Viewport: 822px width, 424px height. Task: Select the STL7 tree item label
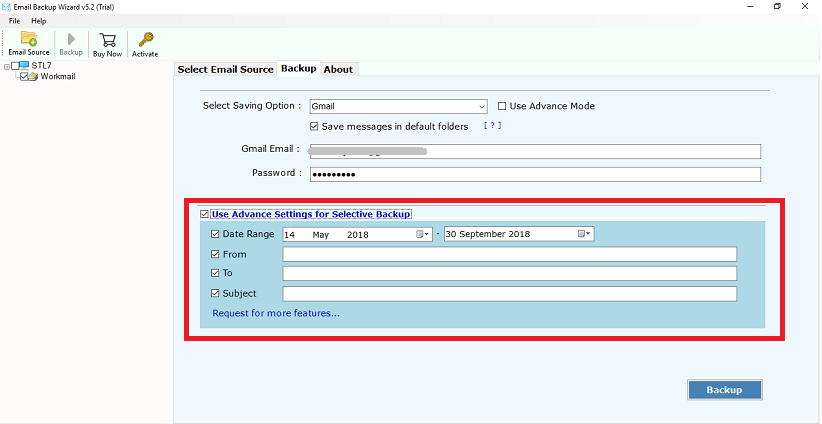click(x=41, y=66)
